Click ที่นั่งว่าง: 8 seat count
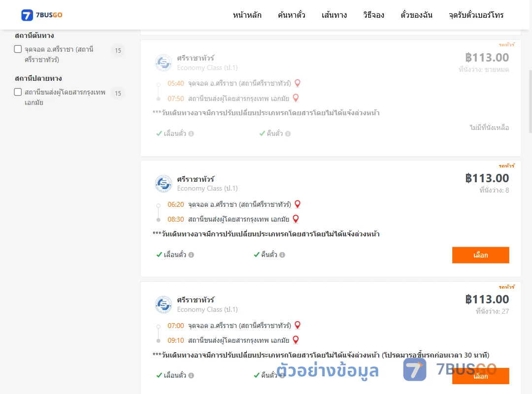Image resolution: width=532 pixels, height=394 pixels. pyautogui.click(x=494, y=190)
